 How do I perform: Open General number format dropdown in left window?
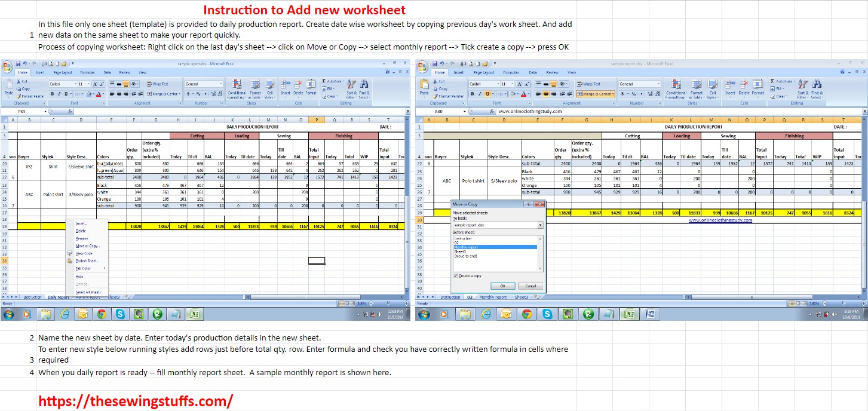(221, 84)
